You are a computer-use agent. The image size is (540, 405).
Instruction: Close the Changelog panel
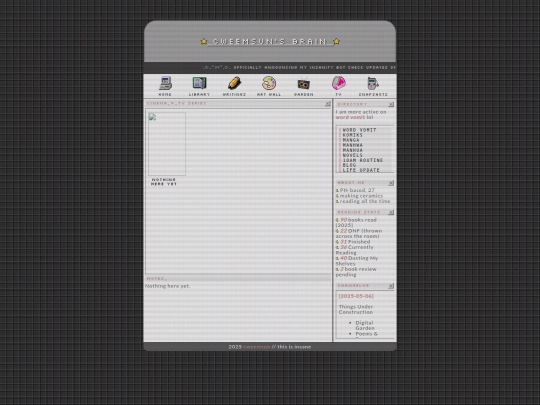coord(391,286)
